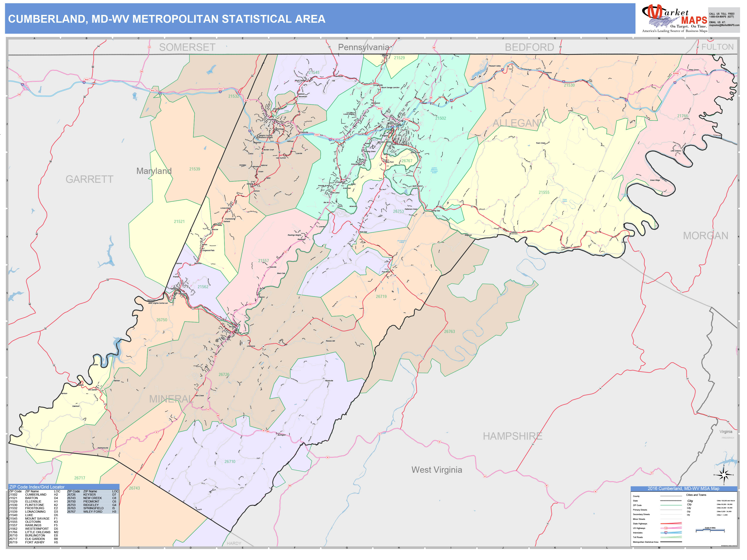Click the HAMPSHIRE county label on the map

pyautogui.click(x=513, y=436)
